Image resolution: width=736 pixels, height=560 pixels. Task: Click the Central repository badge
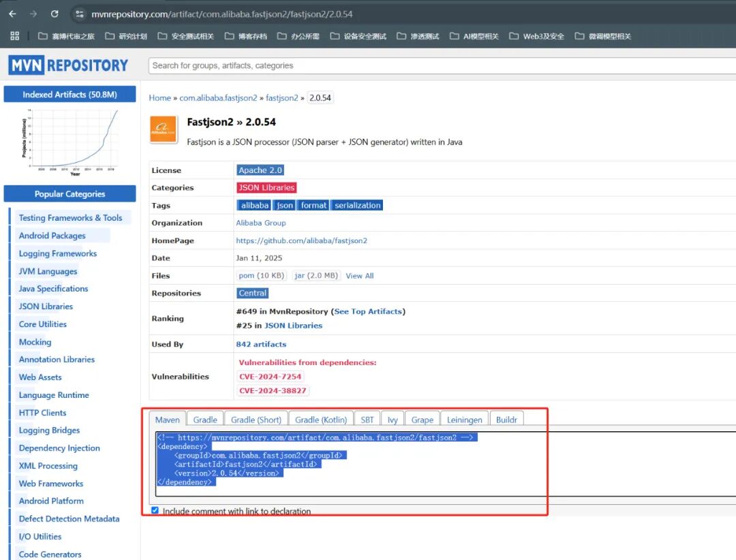tap(253, 294)
